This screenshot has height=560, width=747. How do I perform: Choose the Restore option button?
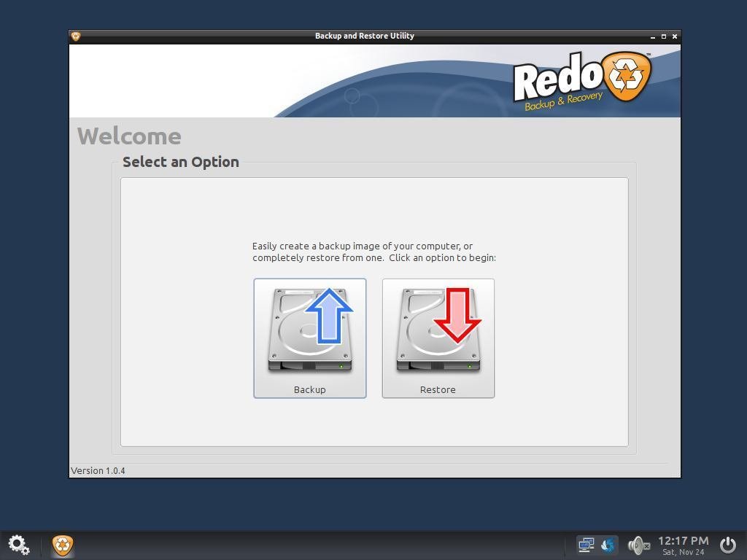[x=438, y=338]
